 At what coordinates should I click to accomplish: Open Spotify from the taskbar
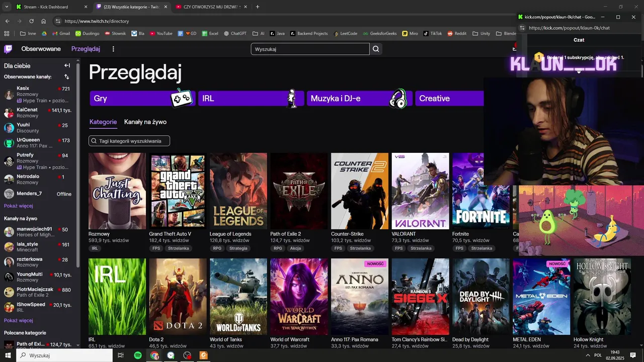point(138,355)
